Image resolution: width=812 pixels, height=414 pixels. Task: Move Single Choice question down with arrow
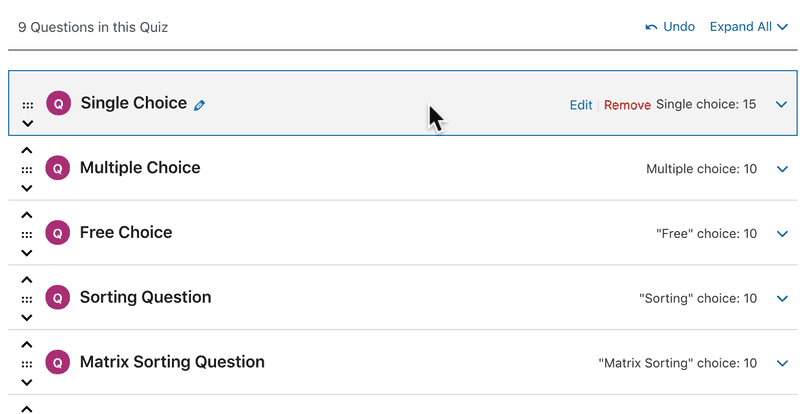point(27,123)
